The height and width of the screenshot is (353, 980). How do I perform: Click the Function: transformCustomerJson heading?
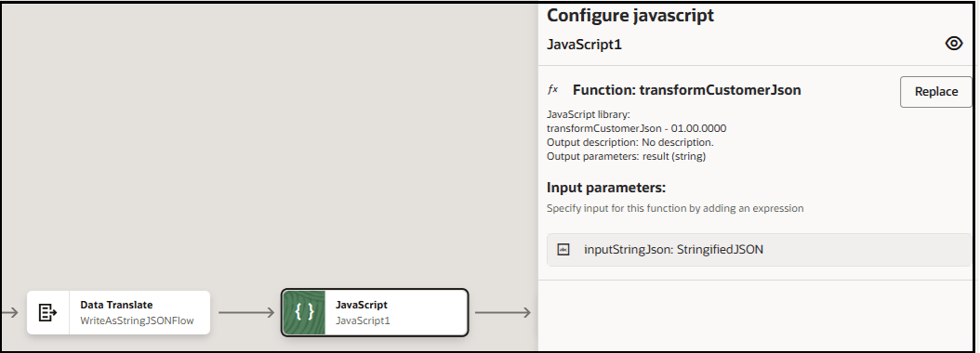point(686,90)
